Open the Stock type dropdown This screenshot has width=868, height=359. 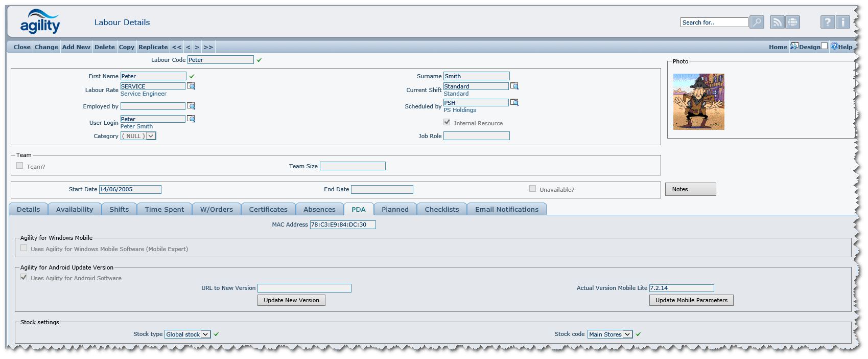205,334
